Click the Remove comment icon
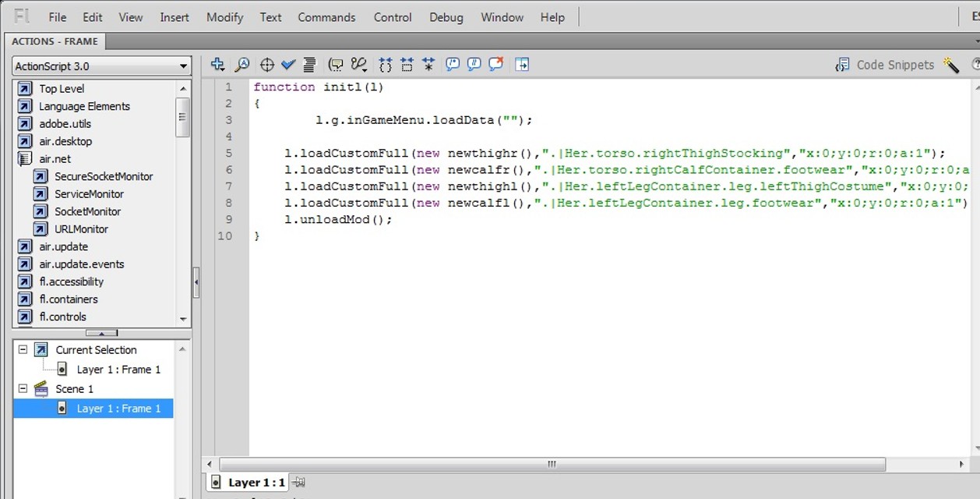Screen dimensions: 980x499 (495, 65)
